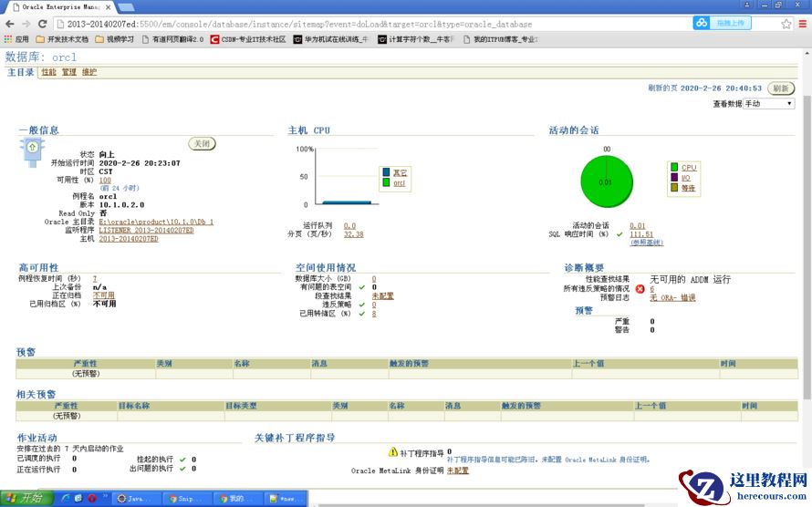Screen dimensions: 812x507
Task: Open the 活动的会话 0.01 link
Action: pos(638,225)
